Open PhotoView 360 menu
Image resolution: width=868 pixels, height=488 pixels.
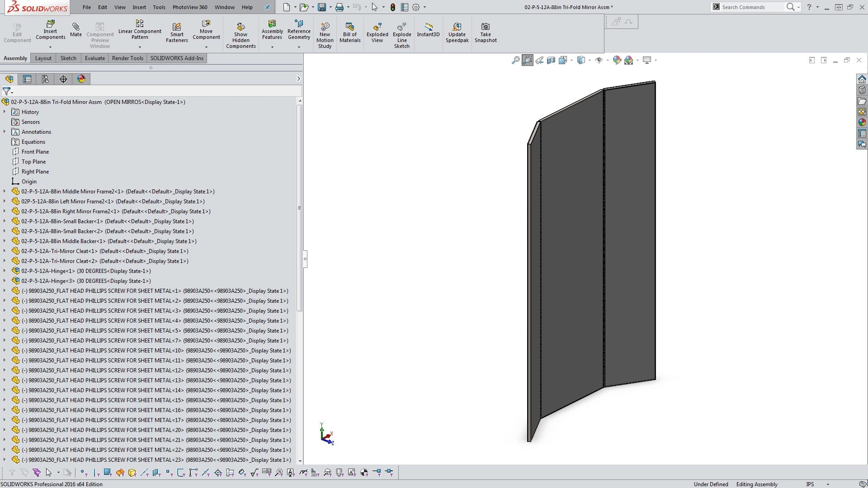pos(190,7)
